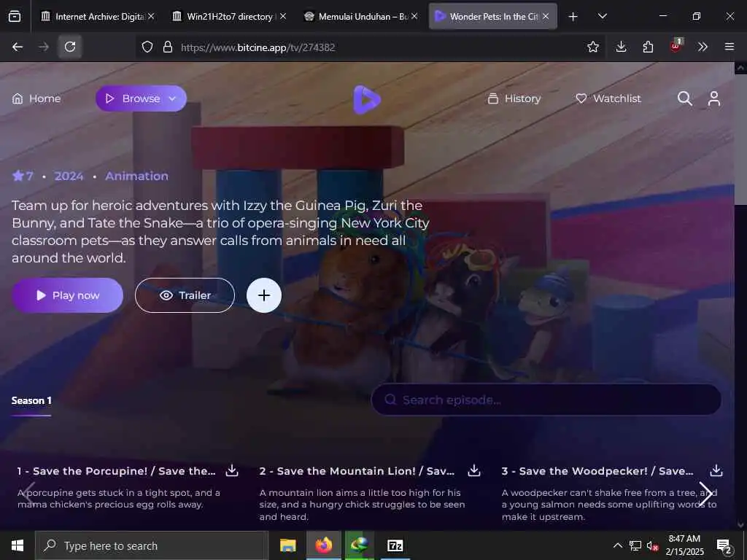The width and height of the screenshot is (747, 560).
Task: Show more toolbar tools overflow chevron
Action: click(x=703, y=47)
